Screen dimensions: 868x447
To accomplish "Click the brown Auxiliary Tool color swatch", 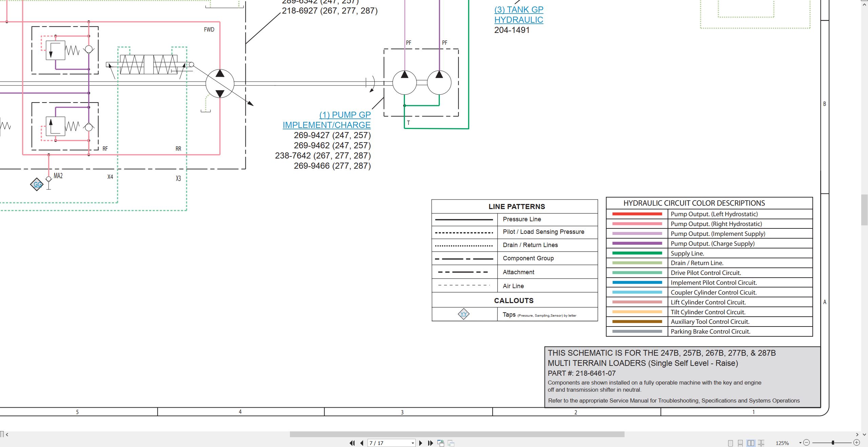I will pos(637,321).
